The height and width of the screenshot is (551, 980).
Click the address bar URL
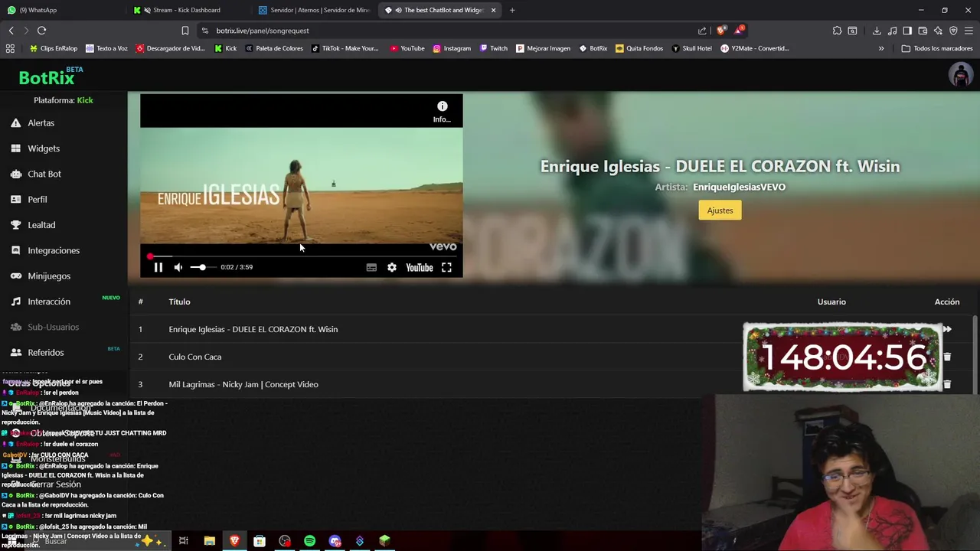(x=263, y=31)
